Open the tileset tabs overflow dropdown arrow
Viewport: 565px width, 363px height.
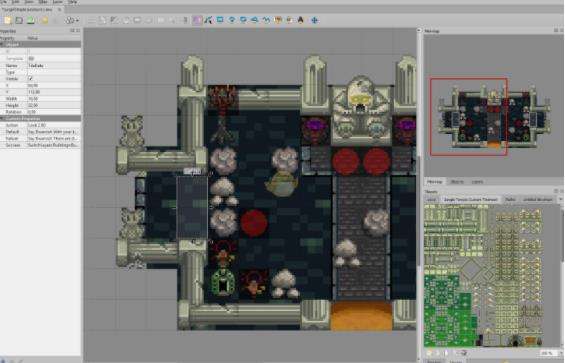coord(561,199)
